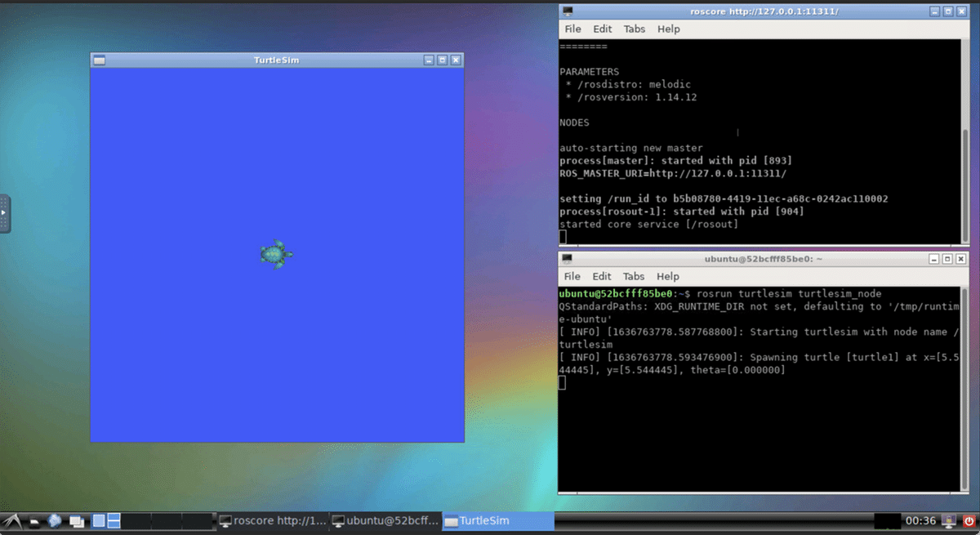The height and width of the screenshot is (535, 980).
Task: Click the screen lock monitor tray icon
Action: (x=950, y=520)
